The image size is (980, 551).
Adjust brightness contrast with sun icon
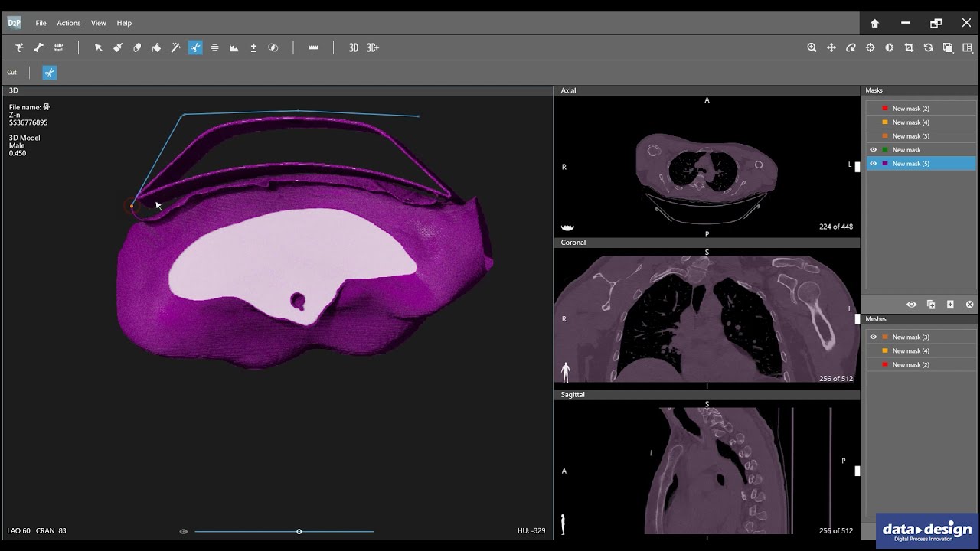click(x=889, y=47)
